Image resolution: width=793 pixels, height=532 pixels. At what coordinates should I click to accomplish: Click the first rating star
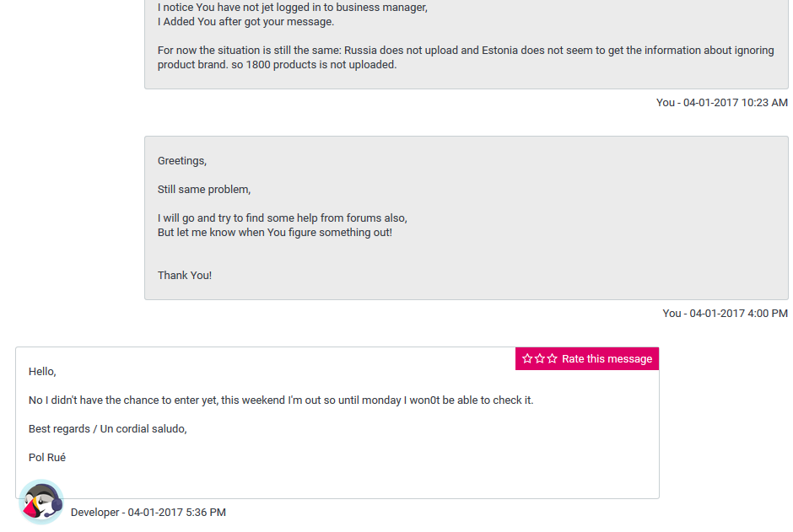pyautogui.click(x=527, y=359)
